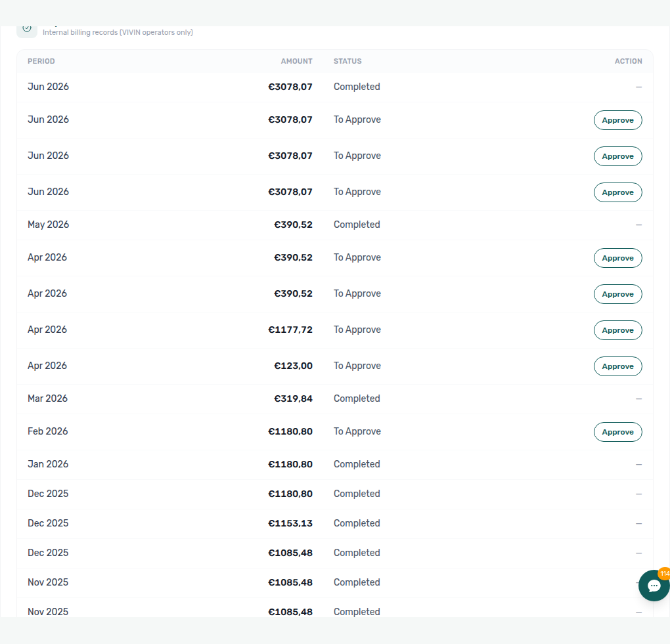Select the Mar 2026 period cell
Image resolution: width=670 pixels, height=644 pixels.
(x=47, y=398)
